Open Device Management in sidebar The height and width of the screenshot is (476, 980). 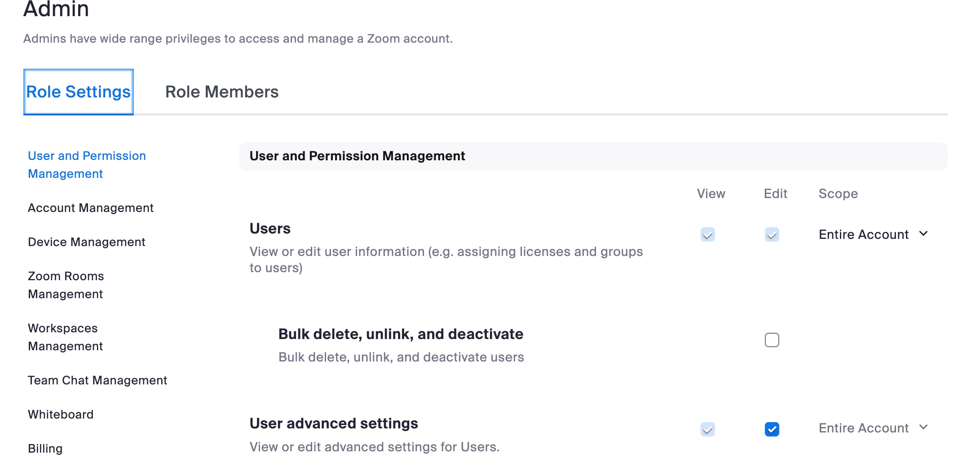87,242
